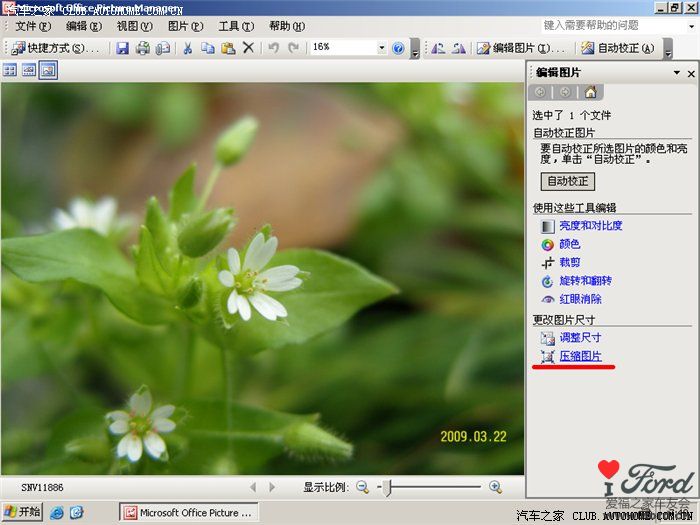Open the Windows 开始 start button
The image size is (700, 525).
[x=23, y=512]
